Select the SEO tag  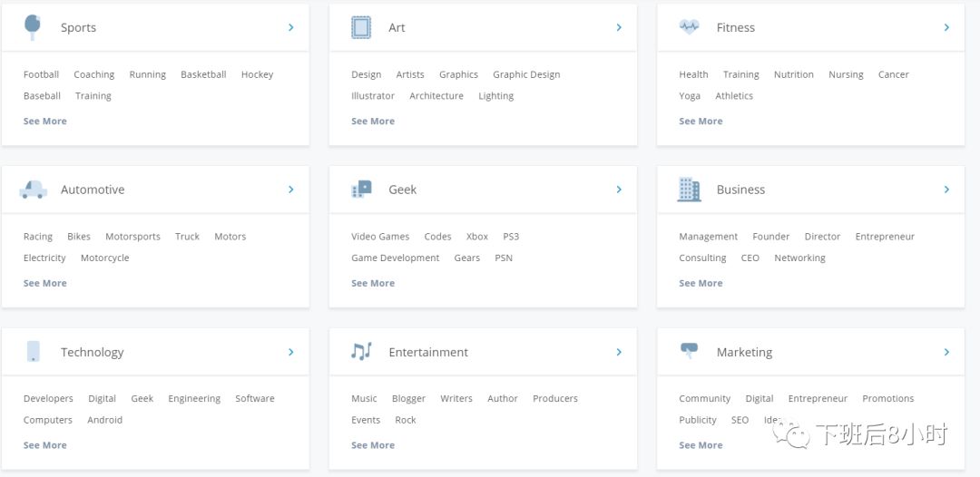click(x=740, y=420)
